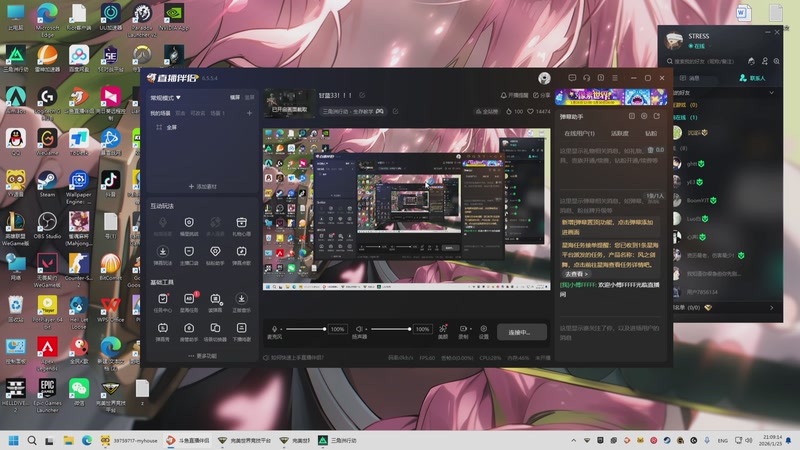Switch to 钻粉 tab
This screenshot has width=800, height=450.
(651, 133)
